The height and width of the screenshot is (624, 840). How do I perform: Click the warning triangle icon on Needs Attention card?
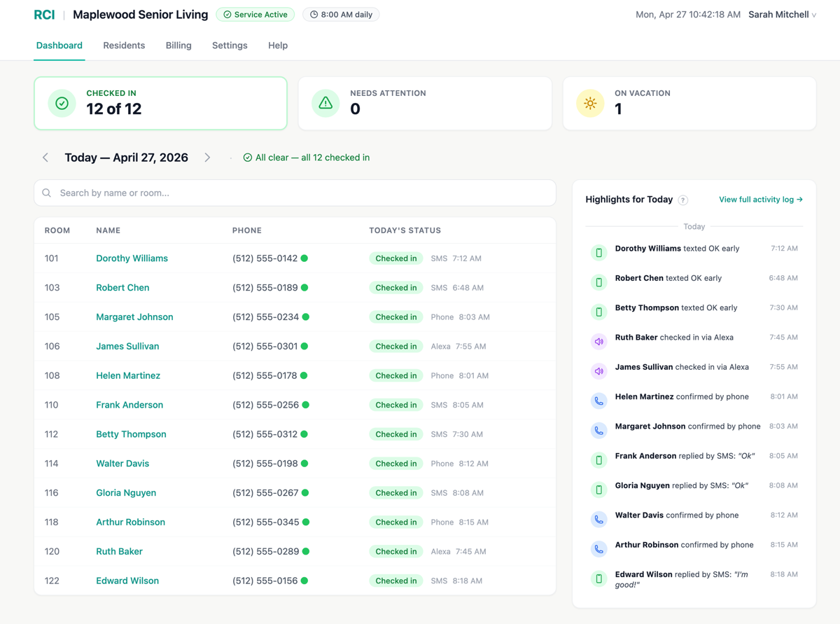coord(325,102)
